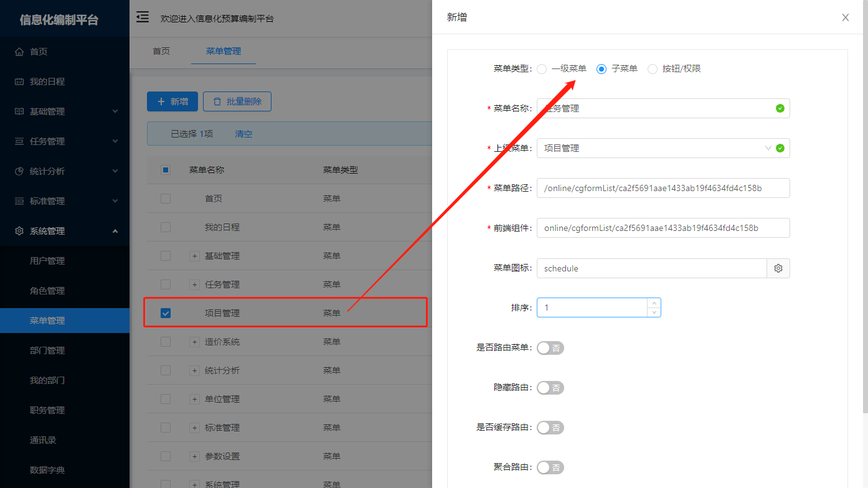This screenshot has height=488, width=868.
Task: Toggle the 聚合路由 switch
Action: click(550, 467)
